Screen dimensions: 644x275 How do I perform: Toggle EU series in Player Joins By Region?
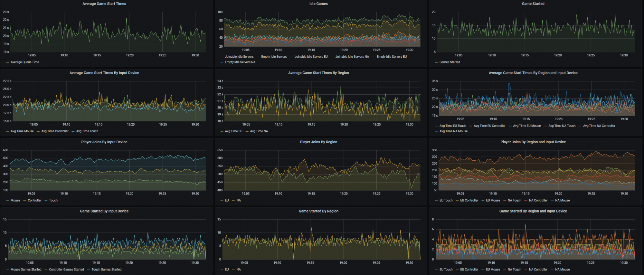(227, 201)
